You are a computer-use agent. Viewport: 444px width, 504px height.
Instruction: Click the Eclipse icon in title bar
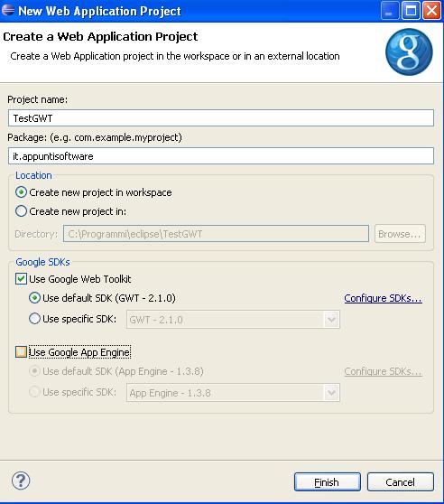coord(8,10)
